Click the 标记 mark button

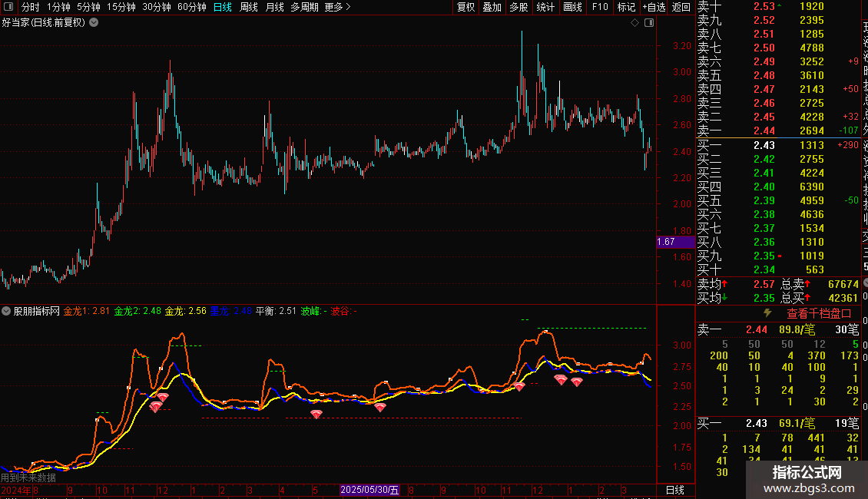626,7
